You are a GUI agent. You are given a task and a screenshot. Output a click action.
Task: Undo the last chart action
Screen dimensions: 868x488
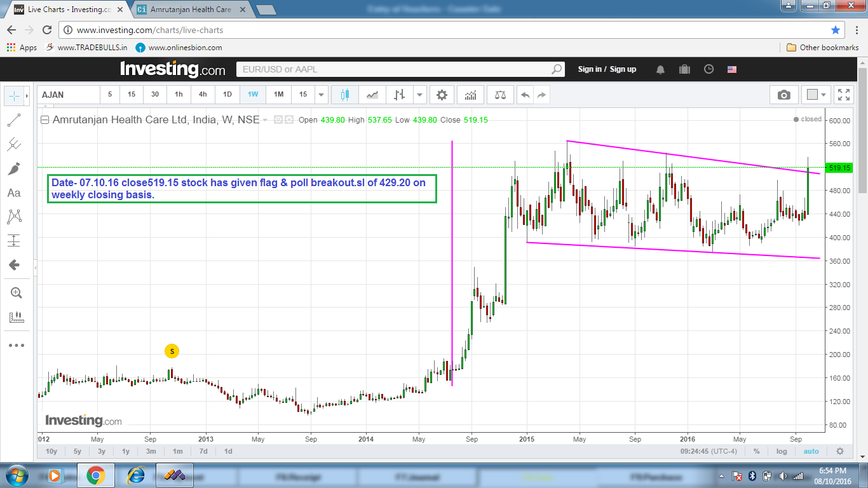coord(525,95)
